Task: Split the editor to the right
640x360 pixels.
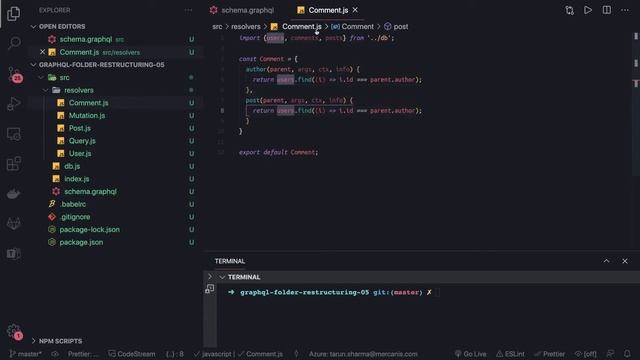Action: coord(607,10)
